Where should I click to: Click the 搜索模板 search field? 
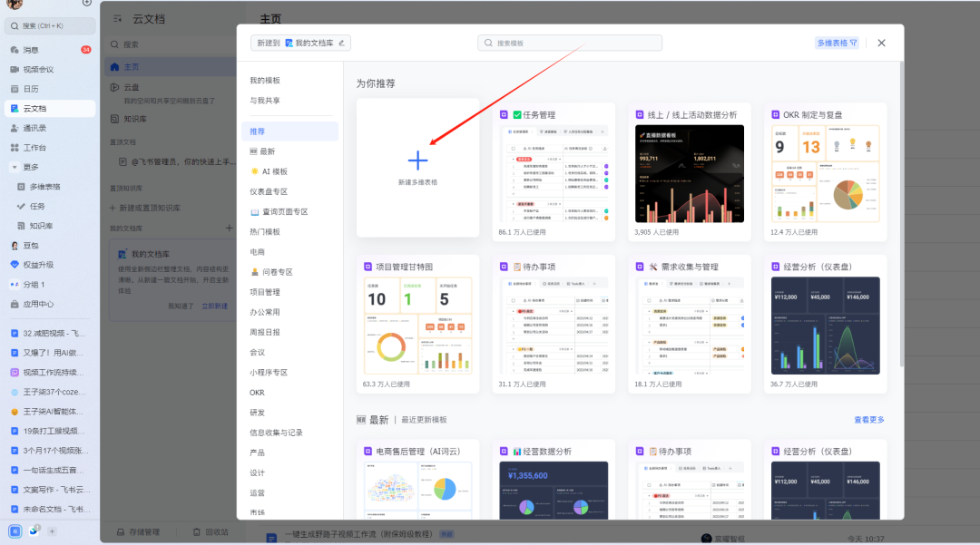pos(570,44)
